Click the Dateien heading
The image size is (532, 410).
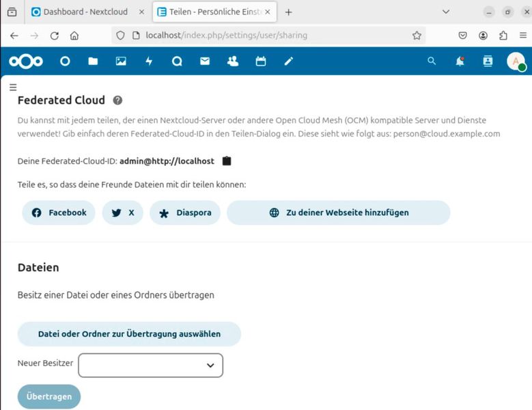click(38, 267)
